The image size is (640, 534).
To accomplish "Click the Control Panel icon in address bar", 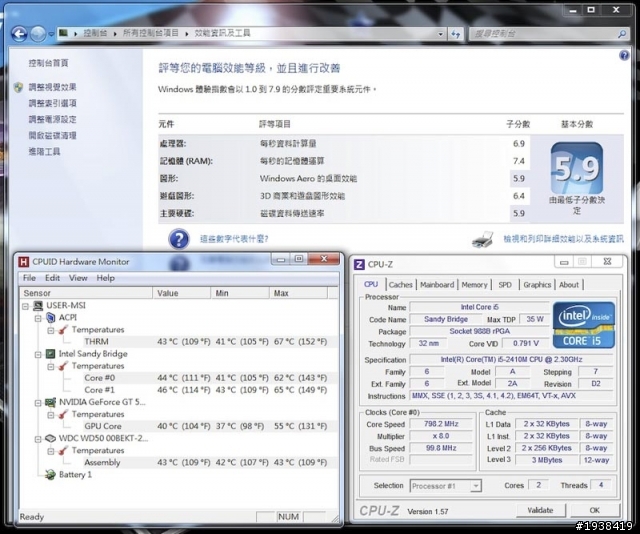I will (63, 33).
